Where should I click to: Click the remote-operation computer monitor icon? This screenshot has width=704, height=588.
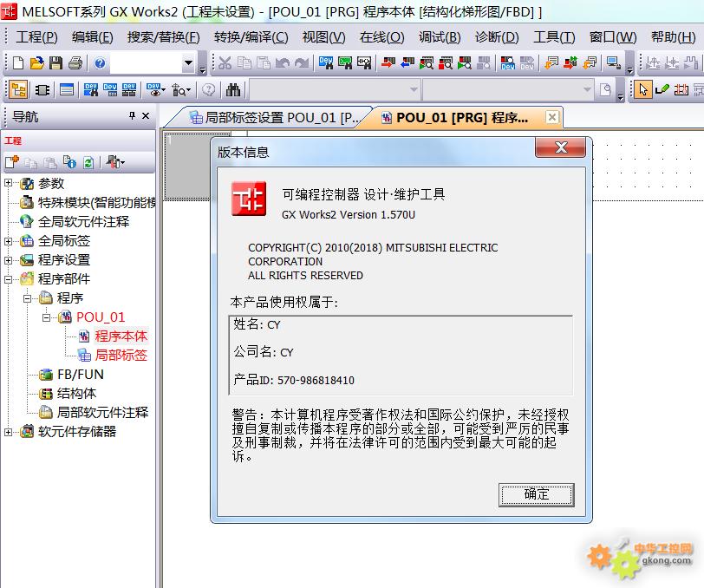tap(613, 63)
